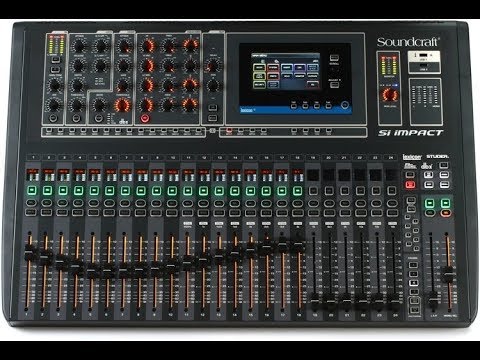
Task: Click the upper button to the right of the touchscreen menu
Action: pos(334,58)
